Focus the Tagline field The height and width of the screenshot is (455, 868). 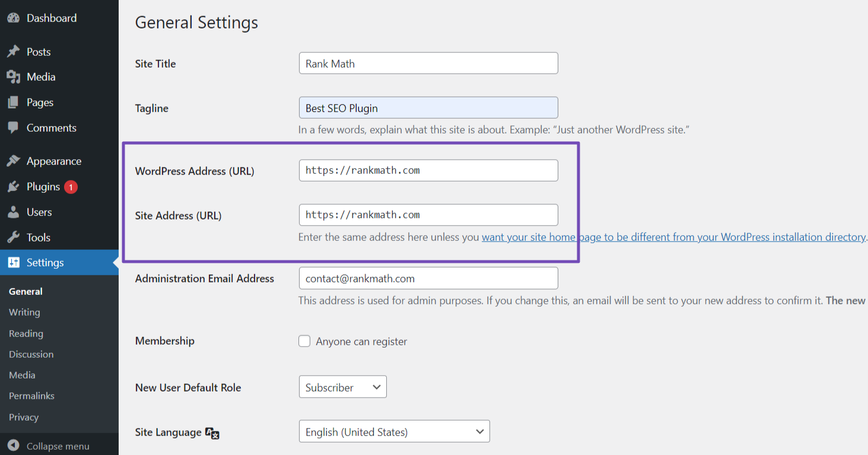428,108
